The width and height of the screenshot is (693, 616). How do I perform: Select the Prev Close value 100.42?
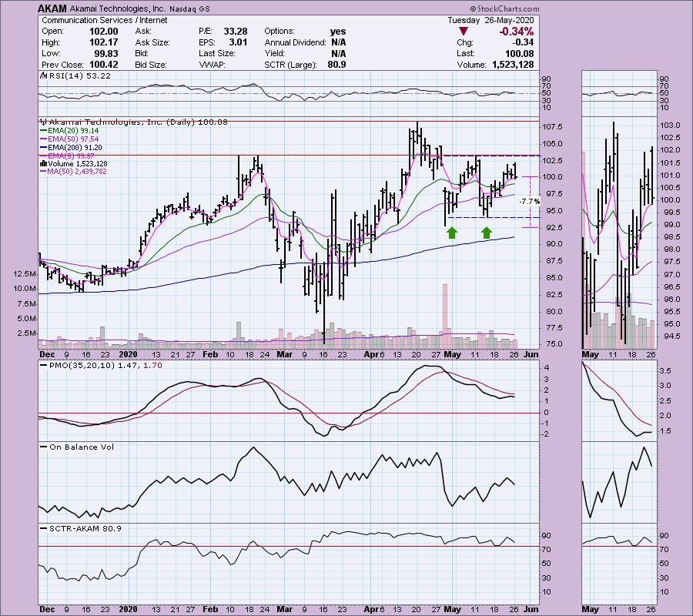pyautogui.click(x=103, y=65)
